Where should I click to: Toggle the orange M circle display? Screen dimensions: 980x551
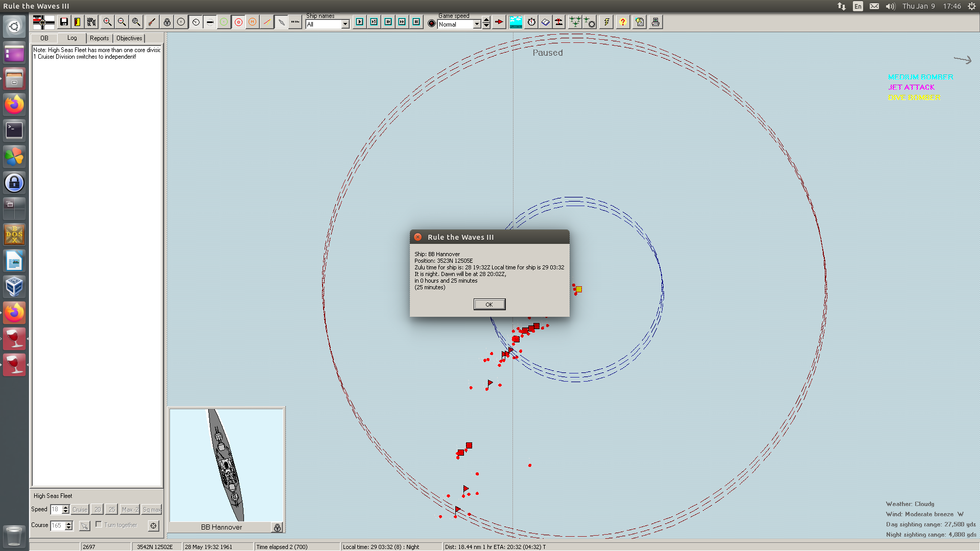click(253, 22)
